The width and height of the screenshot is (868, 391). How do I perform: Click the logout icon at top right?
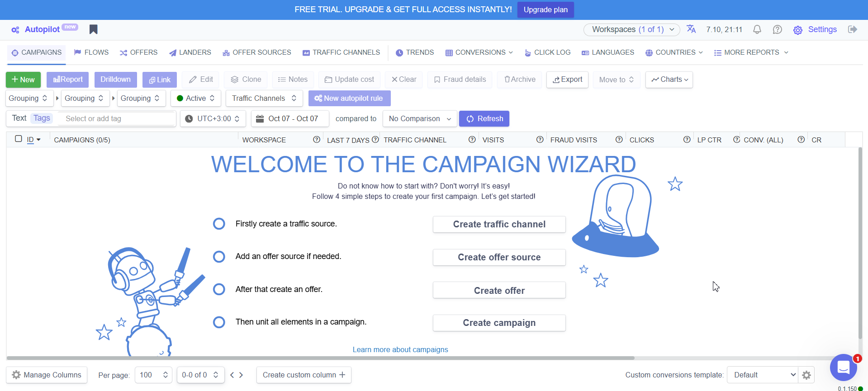click(x=852, y=29)
